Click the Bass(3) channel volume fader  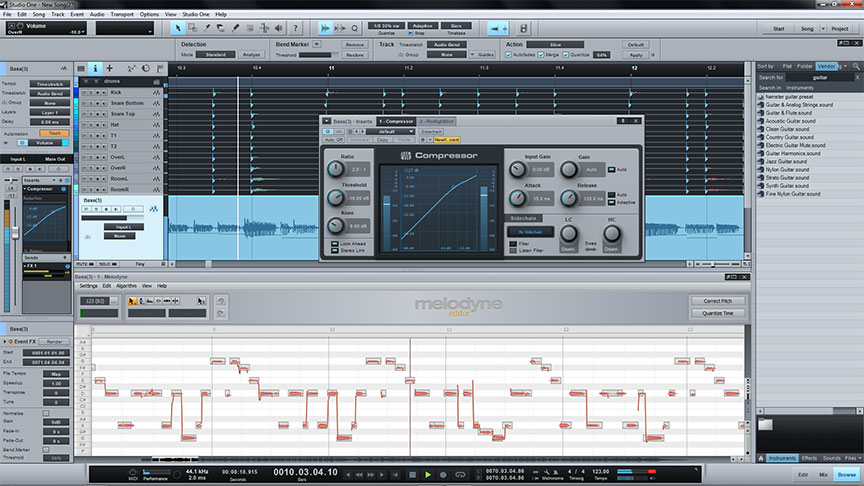click(15, 233)
